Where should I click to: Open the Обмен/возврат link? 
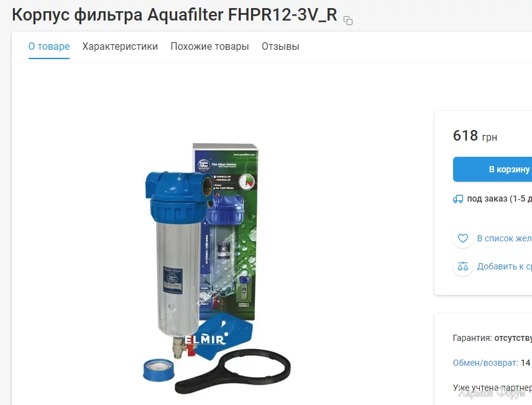click(485, 363)
